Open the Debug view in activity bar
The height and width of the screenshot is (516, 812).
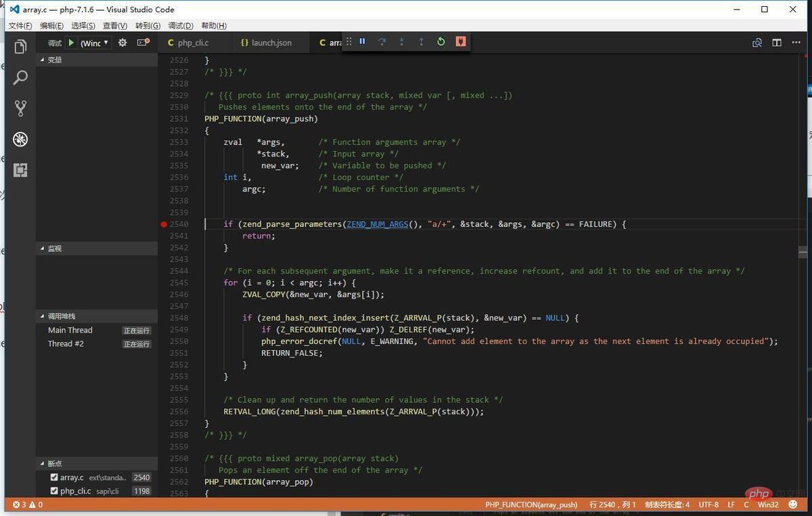pos(20,139)
